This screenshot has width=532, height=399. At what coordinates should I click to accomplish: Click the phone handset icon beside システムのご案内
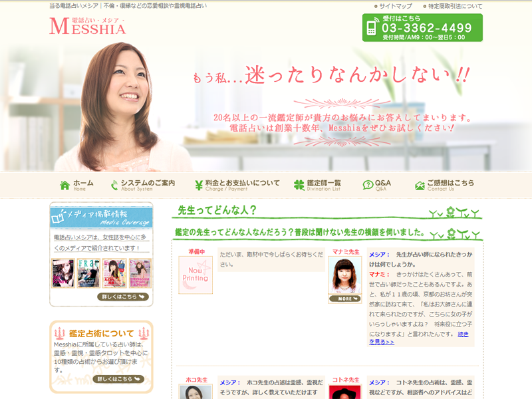(x=114, y=186)
